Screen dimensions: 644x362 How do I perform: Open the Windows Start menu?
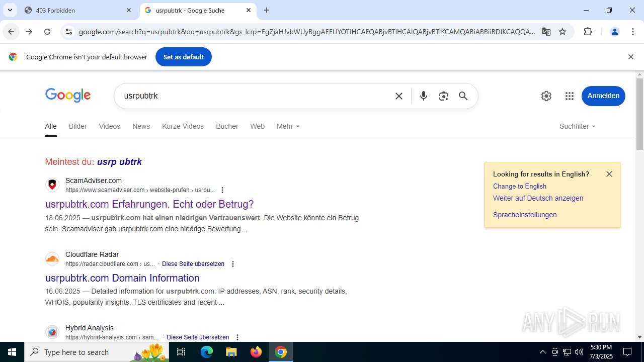point(12,352)
